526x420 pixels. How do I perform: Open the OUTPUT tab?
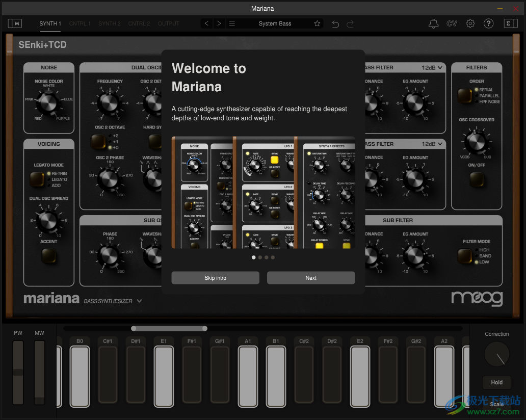coord(169,23)
